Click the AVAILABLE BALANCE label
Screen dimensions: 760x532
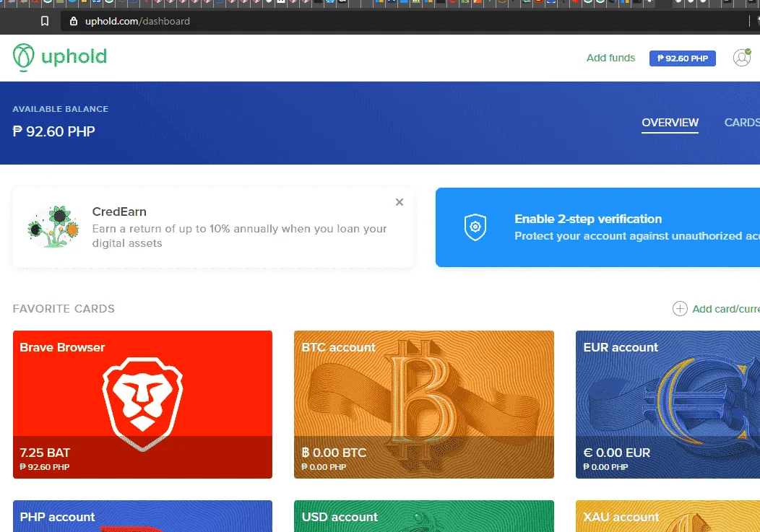(x=61, y=109)
